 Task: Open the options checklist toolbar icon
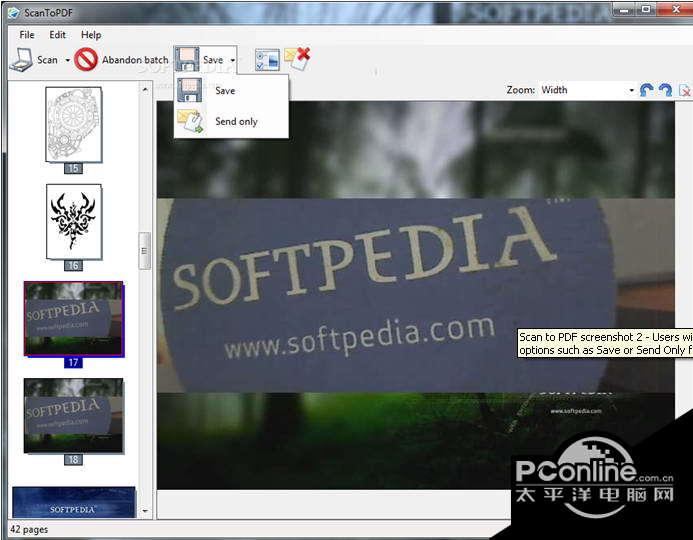click(267, 60)
